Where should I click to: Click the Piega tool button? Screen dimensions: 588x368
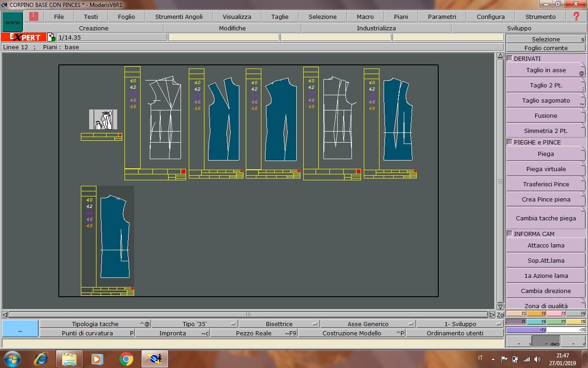click(546, 154)
